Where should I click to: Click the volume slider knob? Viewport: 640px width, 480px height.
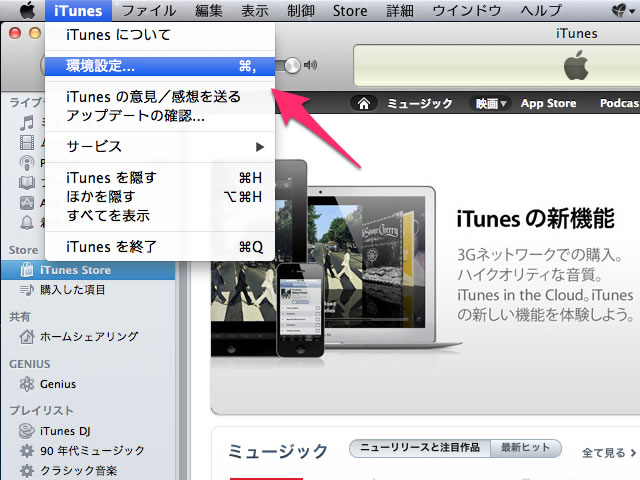tap(292, 65)
